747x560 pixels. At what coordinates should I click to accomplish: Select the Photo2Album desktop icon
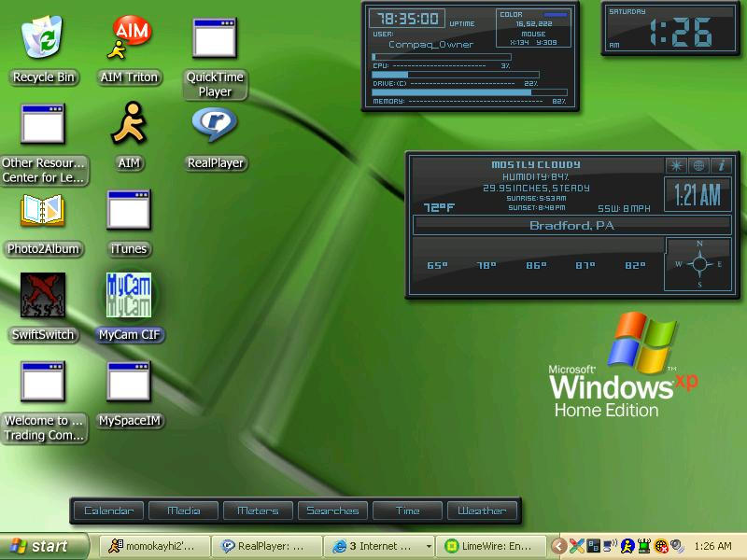point(42,209)
